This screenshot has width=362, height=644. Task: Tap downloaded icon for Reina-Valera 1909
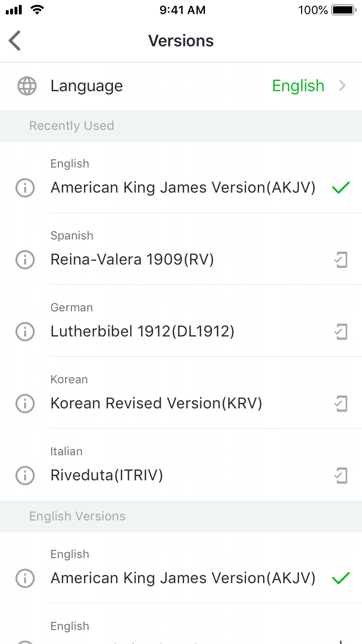[341, 260]
